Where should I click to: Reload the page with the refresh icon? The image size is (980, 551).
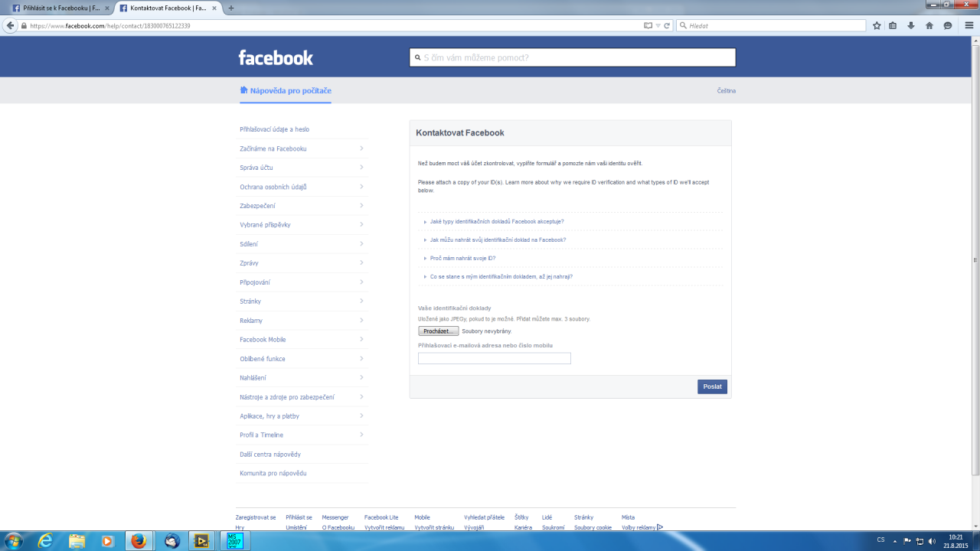(x=667, y=25)
